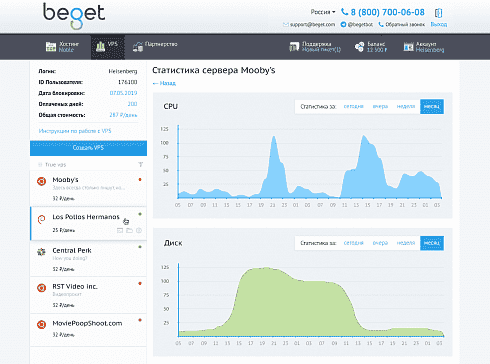This screenshot has height=364, width=490.
Task: Open the Balance coins icon
Action: 359,47
